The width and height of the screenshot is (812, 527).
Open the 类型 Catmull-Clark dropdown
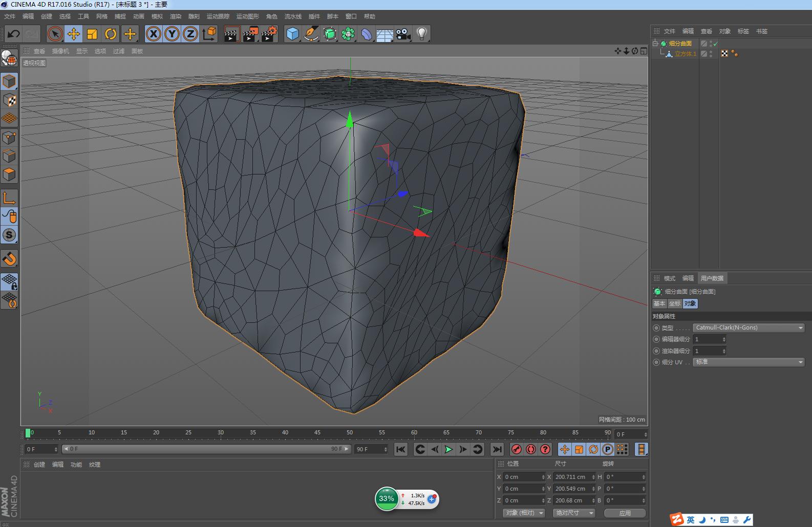click(x=748, y=328)
